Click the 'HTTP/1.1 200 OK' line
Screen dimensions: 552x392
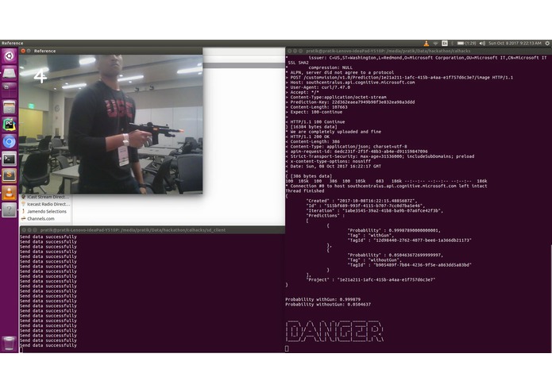click(307, 136)
